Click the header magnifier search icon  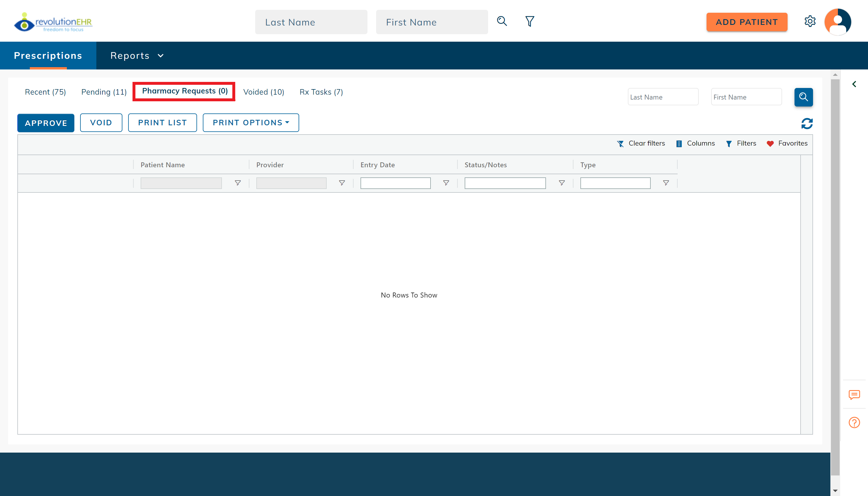(x=502, y=21)
